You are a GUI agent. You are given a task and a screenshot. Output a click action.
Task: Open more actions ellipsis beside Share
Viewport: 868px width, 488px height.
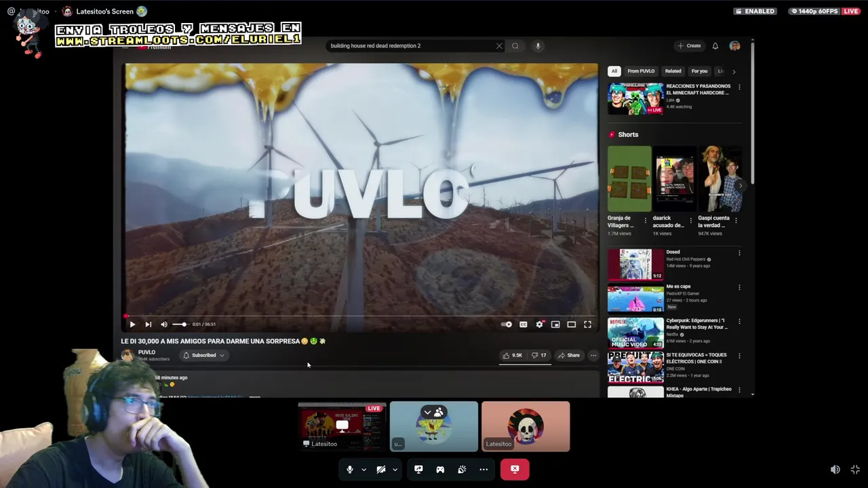pyautogui.click(x=593, y=355)
